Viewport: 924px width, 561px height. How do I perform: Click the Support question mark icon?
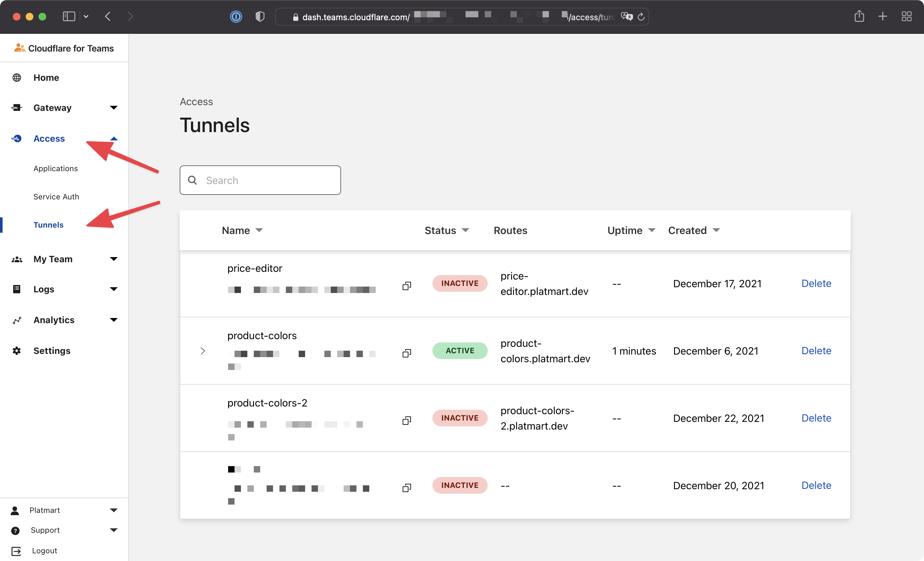click(15, 530)
